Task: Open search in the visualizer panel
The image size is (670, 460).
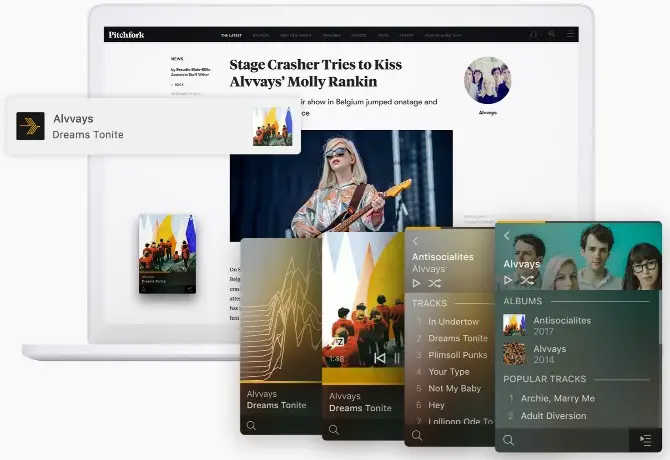Action: click(252, 425)
